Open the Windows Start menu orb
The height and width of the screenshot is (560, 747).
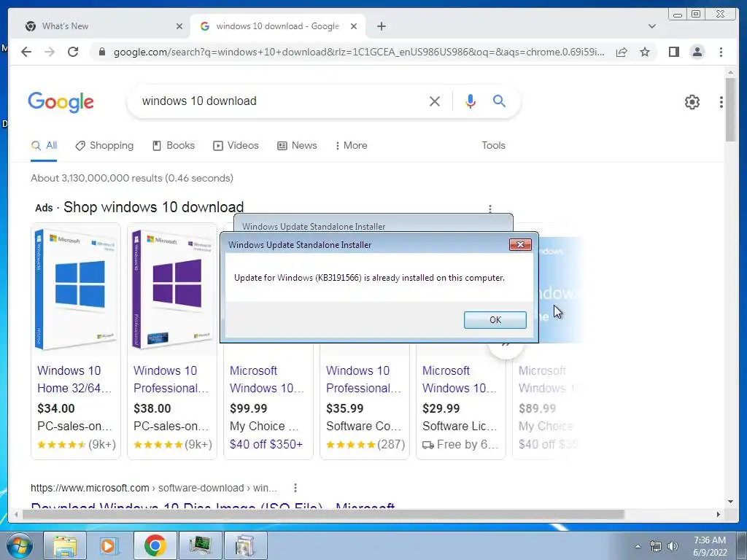click(x=19, y=545)
